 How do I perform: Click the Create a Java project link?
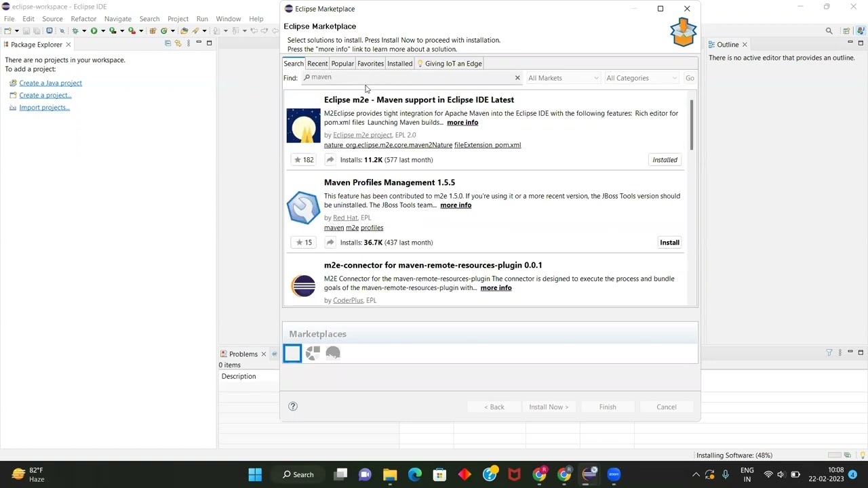pos(50,83)
